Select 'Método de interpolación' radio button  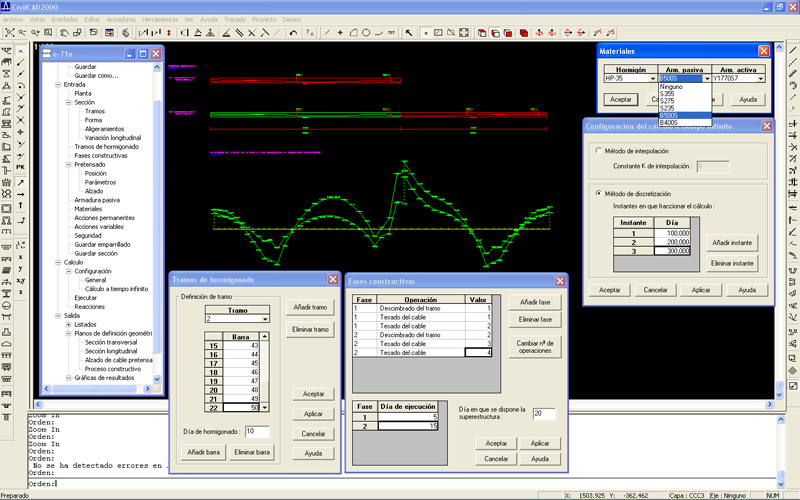pyautogui.click(x=597, y=150)
